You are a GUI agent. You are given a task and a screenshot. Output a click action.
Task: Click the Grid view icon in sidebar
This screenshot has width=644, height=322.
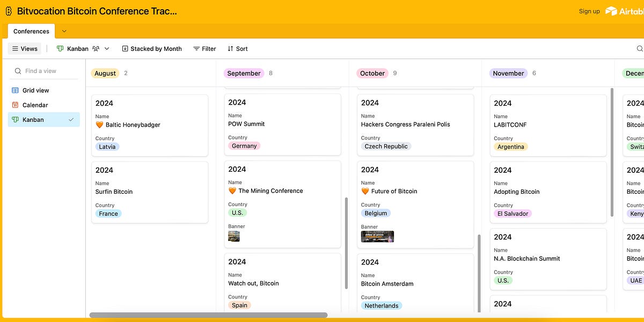(x=15, y=90)
